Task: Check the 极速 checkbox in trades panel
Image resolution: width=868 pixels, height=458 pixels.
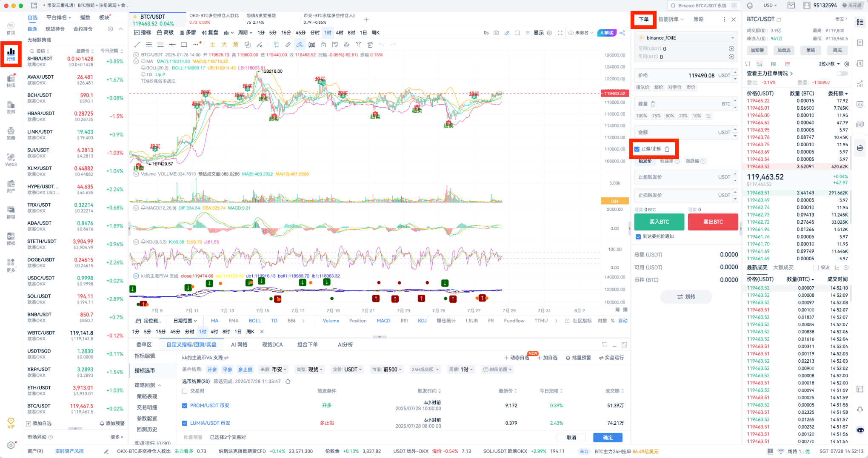Action: click(816, 267)
